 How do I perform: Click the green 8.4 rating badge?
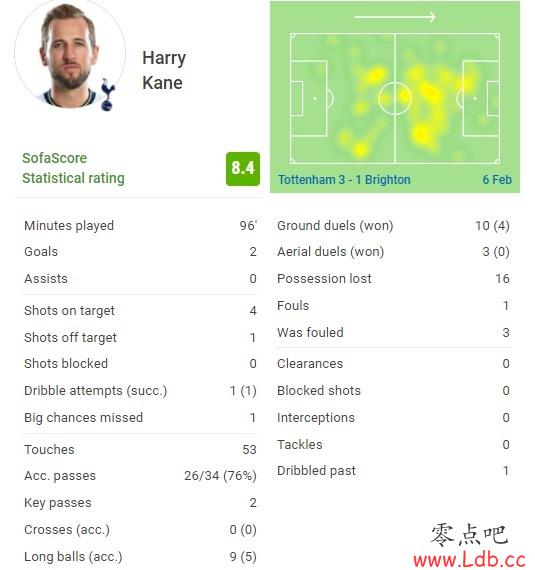tap(243, 169)
